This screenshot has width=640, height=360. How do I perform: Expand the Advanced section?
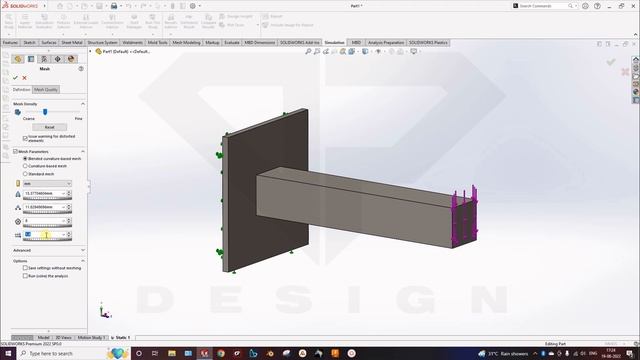point(83,250)
